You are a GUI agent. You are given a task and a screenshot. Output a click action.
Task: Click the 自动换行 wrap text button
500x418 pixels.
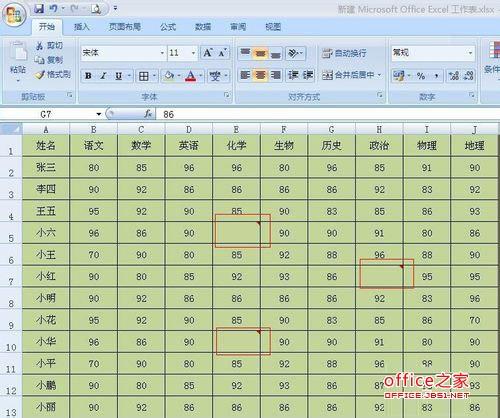click(x=344, y=53)
